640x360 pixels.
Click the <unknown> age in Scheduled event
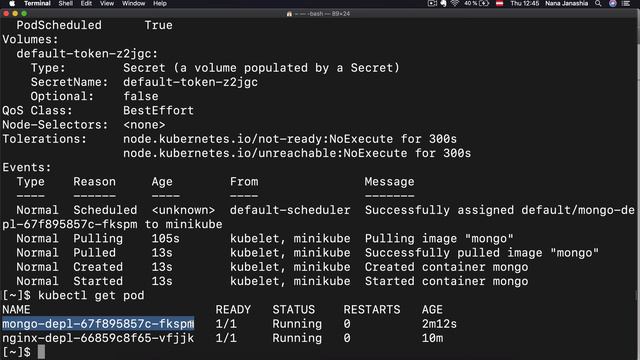[x=183, y=210]
